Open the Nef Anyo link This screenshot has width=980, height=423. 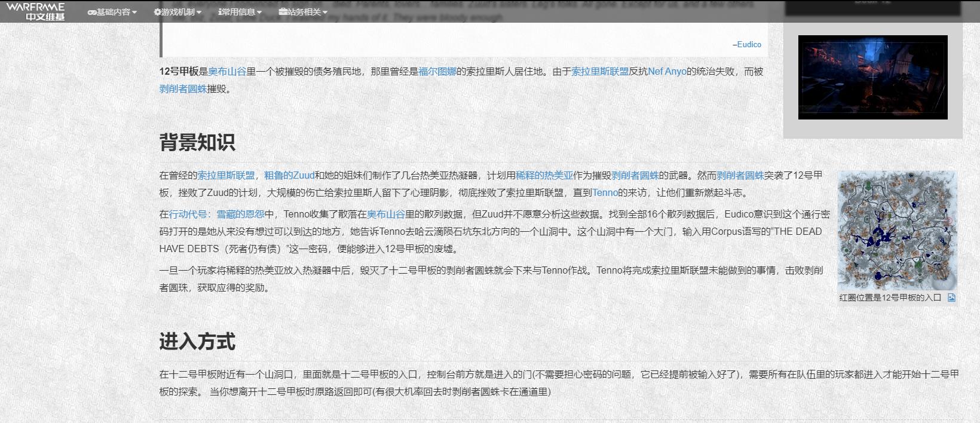(667, 71)
